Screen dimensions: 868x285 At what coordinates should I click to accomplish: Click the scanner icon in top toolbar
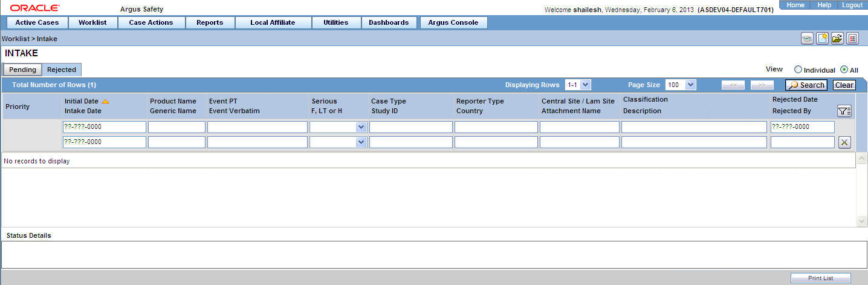point(807,39)
